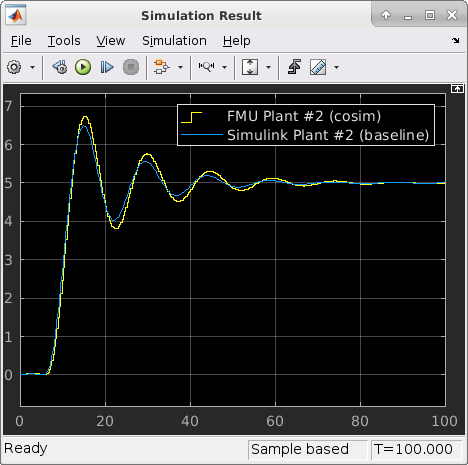Viewport: 468px width, 465px height.
Task: Open Configuration Properties gear icon
Action: pos(14,67)
